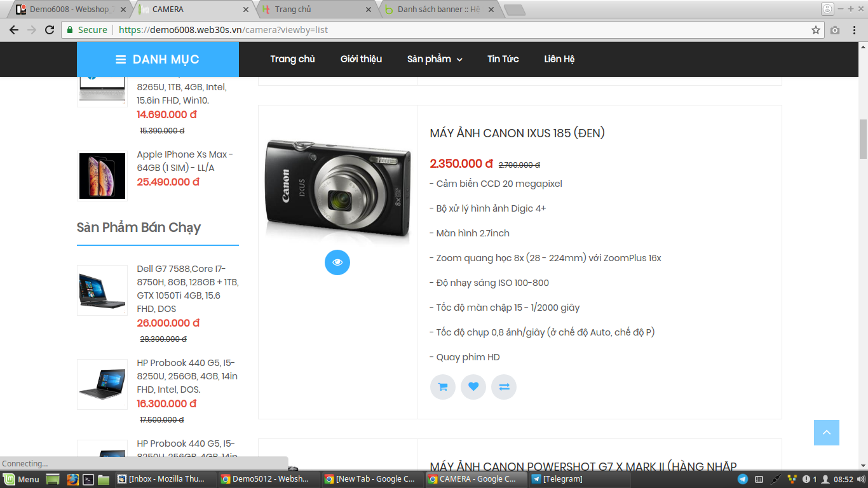The width and height of the screenshot is (868, 488).
Task: Compare Canon IXUS 185 with arrows icon
Action: 504,387
